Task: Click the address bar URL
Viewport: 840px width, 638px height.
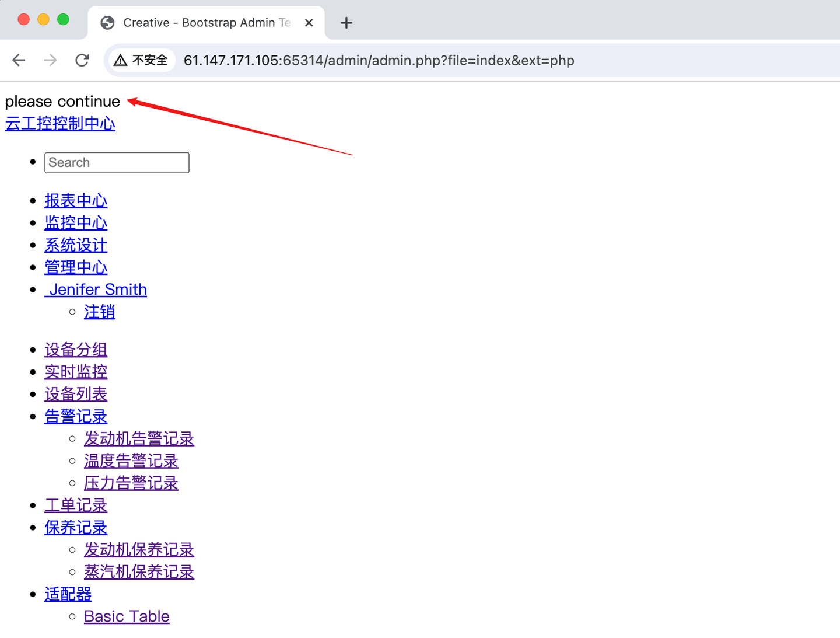Action: 379,60
